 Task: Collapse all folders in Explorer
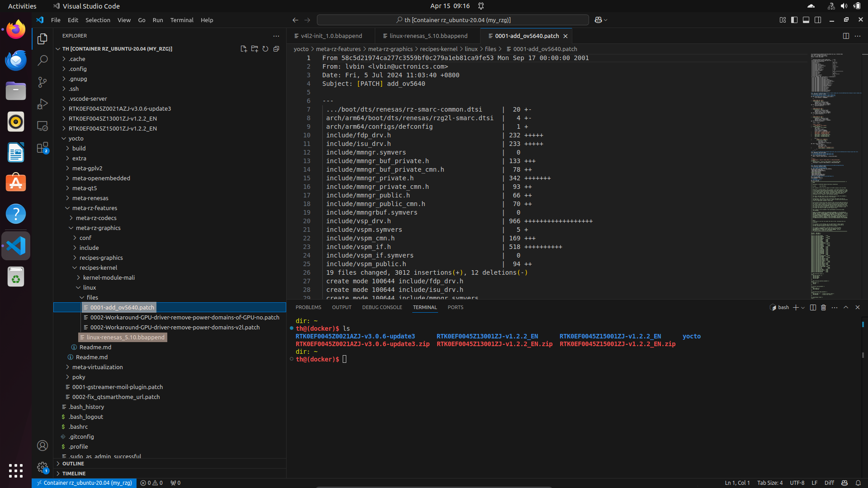(276, 49)
